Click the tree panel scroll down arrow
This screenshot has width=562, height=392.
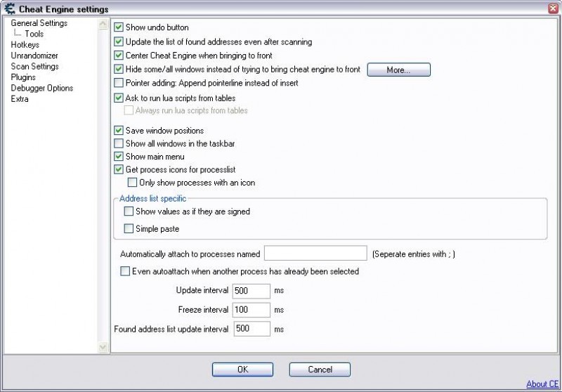click(103, 347)
